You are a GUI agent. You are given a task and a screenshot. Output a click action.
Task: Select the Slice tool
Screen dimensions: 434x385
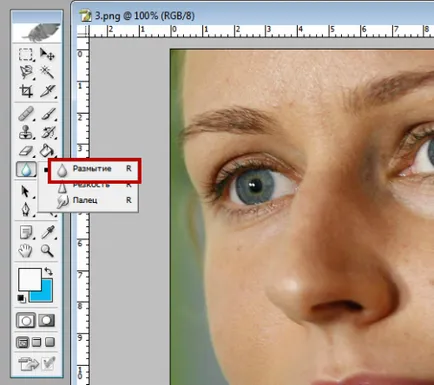tap(47, 91)
